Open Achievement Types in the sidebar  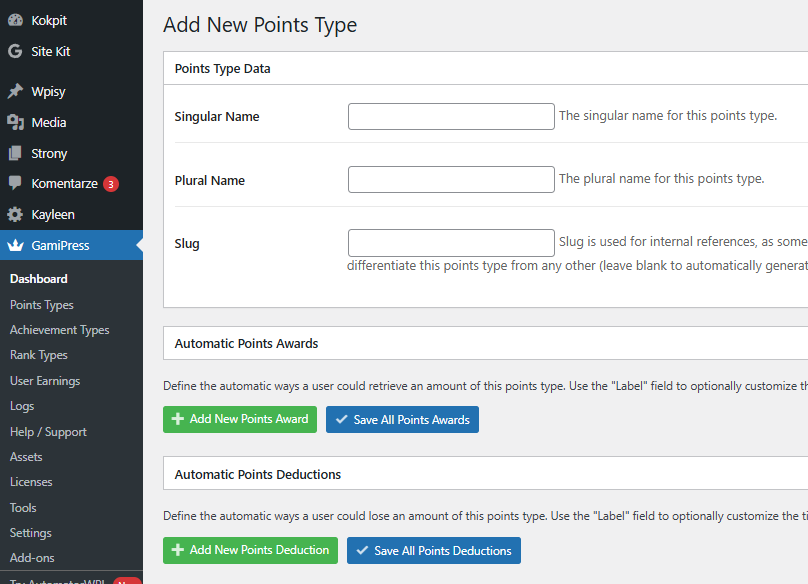pyautogui.click(x=59, y=330)
